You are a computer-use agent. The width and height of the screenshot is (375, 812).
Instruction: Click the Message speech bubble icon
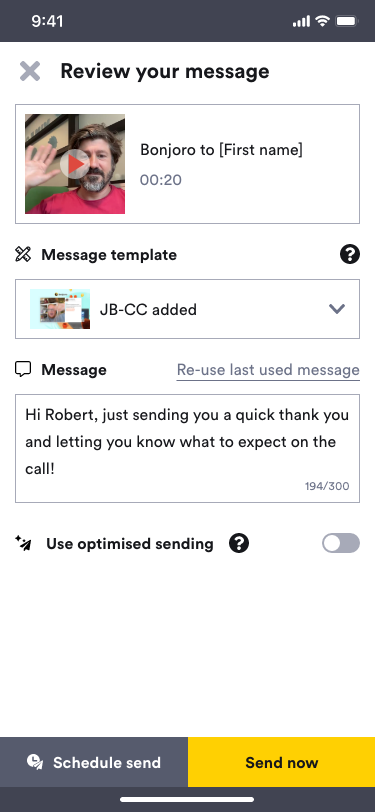pyautogui.click(x=23, y=369)
